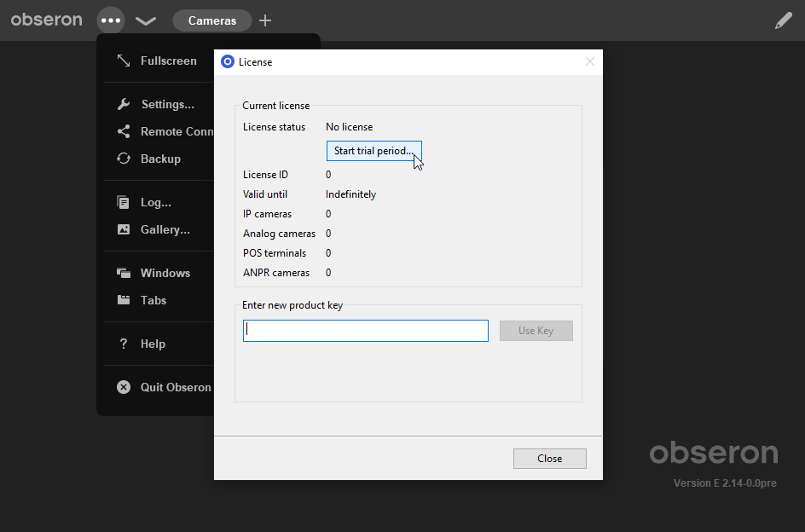The image size is (805, 532).
Task: Open the Windows menu entry
Action: (x=165, y=273)
